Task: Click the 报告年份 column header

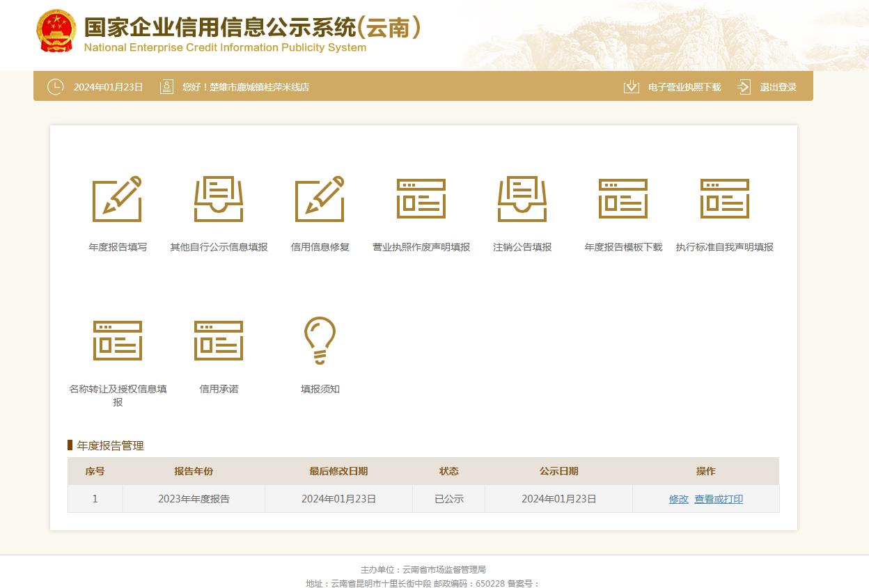Action: tap(194, 471)
